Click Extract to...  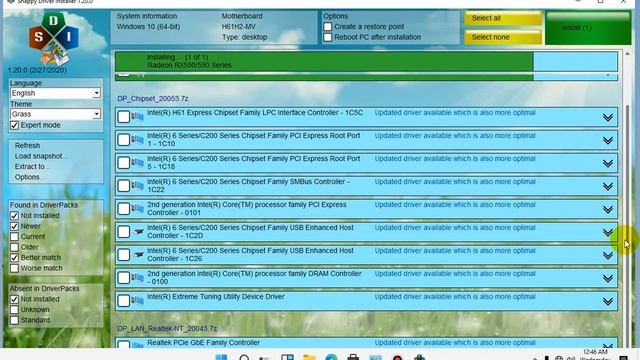[31, 167]
